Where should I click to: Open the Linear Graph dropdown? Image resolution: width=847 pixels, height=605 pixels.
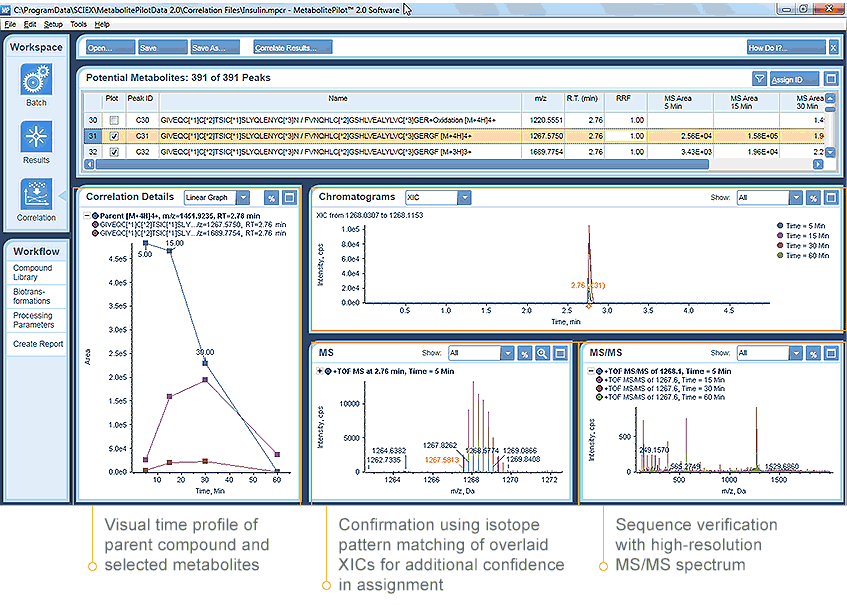pyautogui.click(x=218, y=198)
